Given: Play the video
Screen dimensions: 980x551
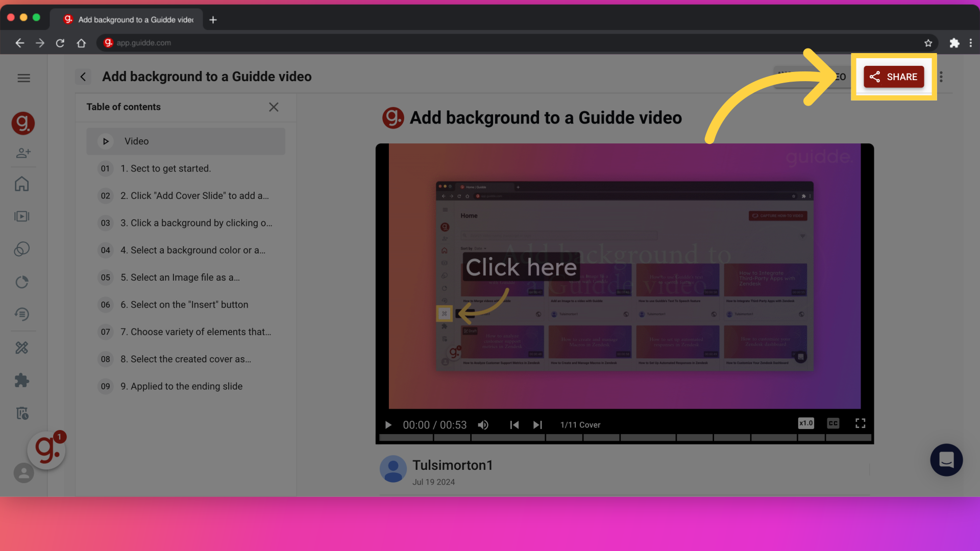Looking at the screenshot, I should [388, 425].
